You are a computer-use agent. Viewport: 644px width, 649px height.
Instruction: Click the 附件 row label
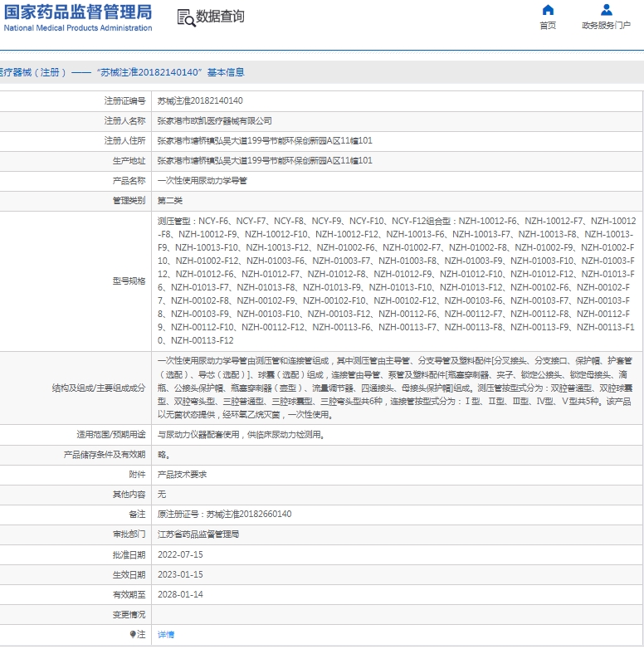(x=137, y=475)
